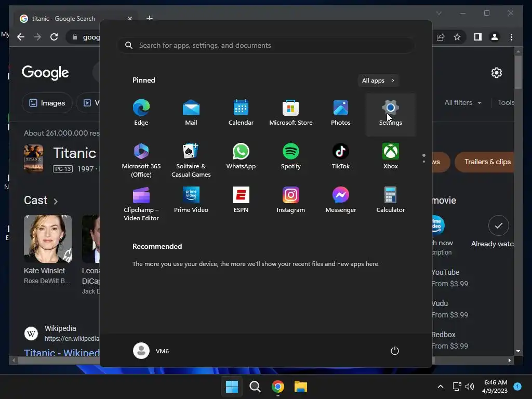The width and height of the screenshot is (532, 399).
Task: Open Microsoft Store from Start menu
Action: (291, 113)
